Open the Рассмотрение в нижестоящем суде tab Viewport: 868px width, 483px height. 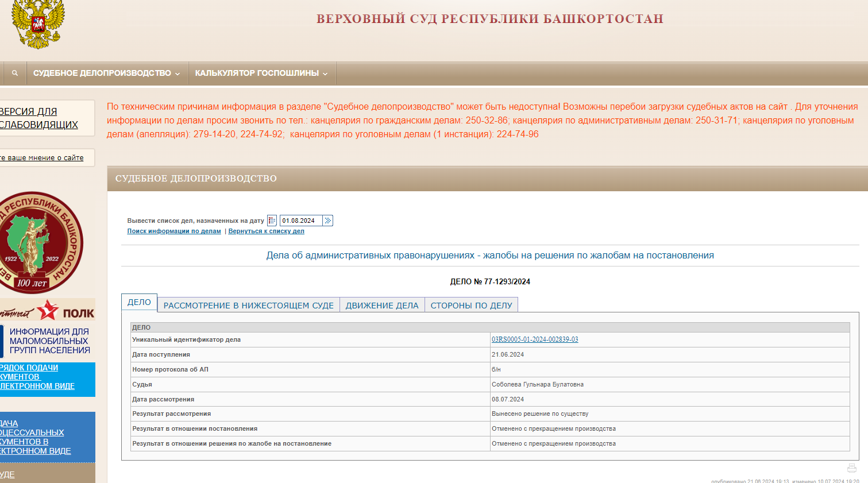248,306
